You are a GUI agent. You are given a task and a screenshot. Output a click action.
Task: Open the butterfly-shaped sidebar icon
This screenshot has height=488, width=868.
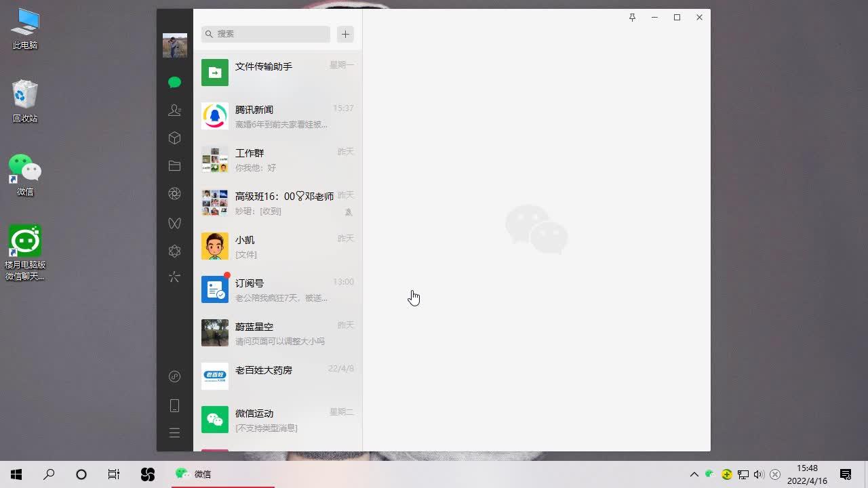tap(174, 222)
